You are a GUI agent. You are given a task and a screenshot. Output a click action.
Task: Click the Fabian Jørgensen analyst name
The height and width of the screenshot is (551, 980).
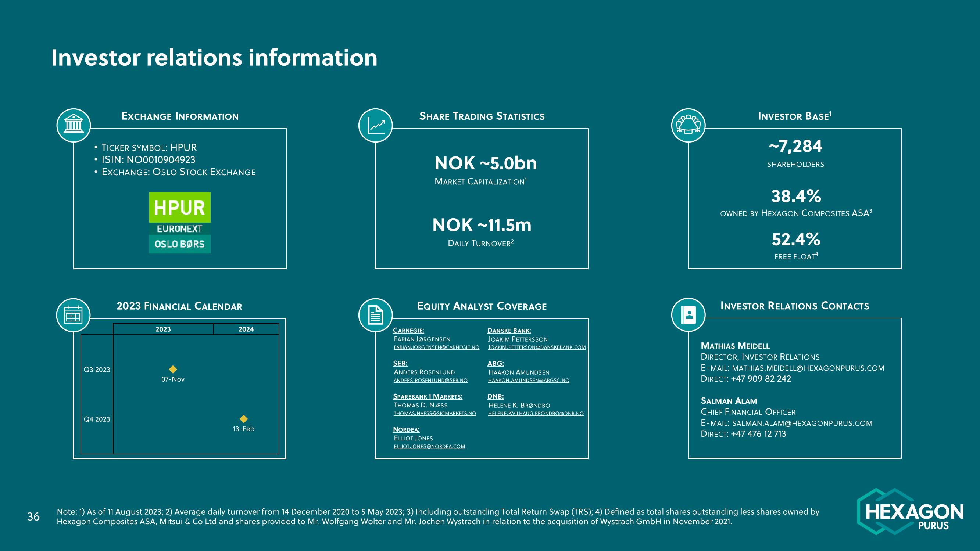422,339
